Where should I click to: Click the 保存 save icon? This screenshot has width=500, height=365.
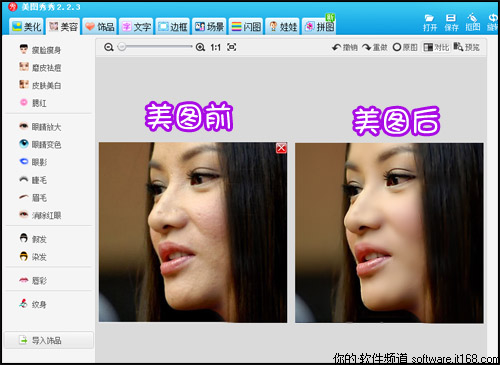pos(451,23)
